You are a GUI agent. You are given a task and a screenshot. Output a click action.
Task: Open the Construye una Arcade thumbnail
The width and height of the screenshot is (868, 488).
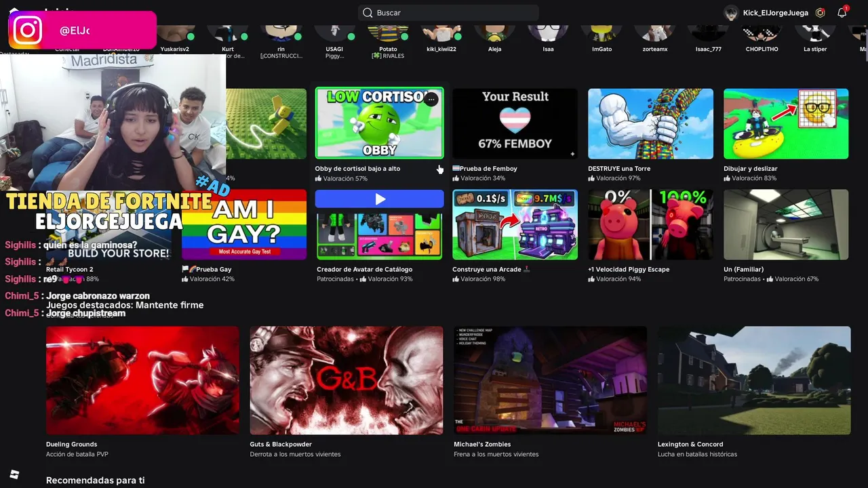click(x=515, y=224)
